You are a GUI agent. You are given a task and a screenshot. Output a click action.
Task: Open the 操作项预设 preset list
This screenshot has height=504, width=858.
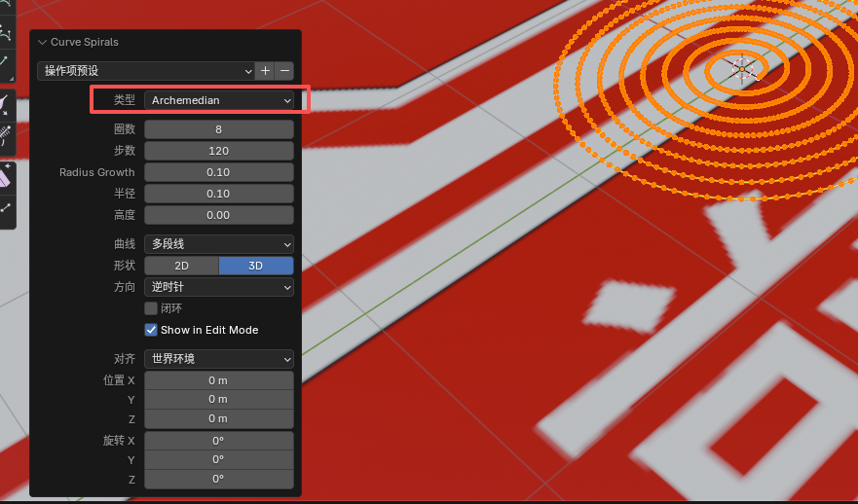(x=145, y=71)
